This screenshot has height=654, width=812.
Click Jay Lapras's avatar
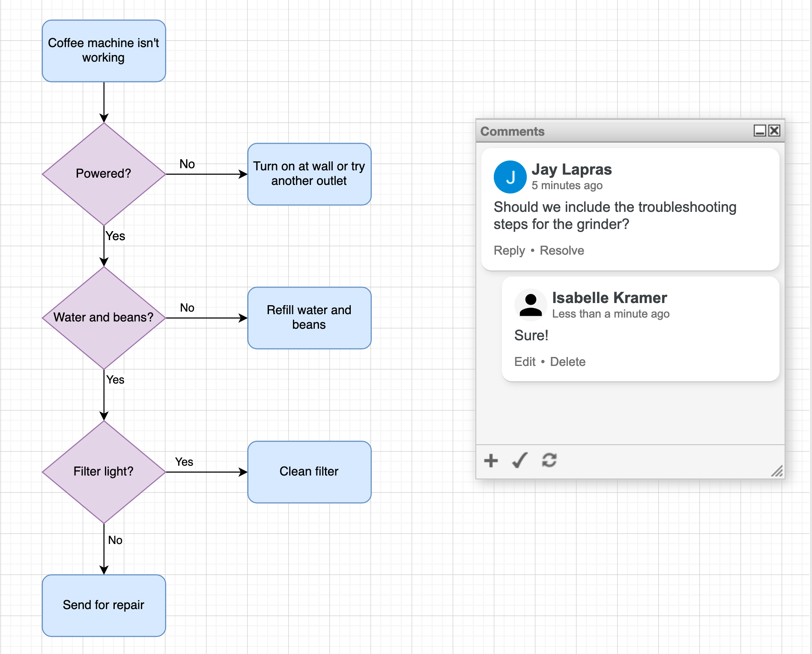click(x=510, y=177)
